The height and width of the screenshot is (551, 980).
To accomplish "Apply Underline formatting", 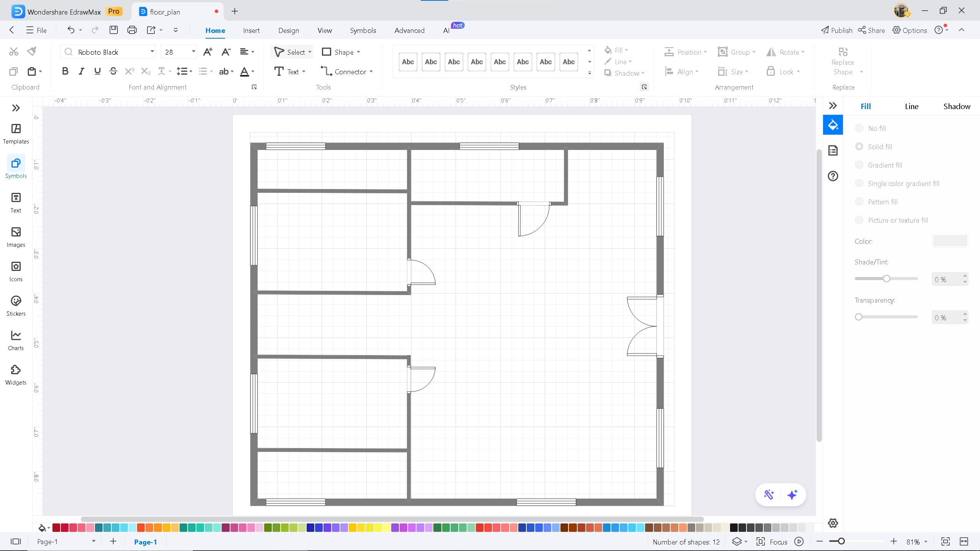I will click(x=97, y=71).
